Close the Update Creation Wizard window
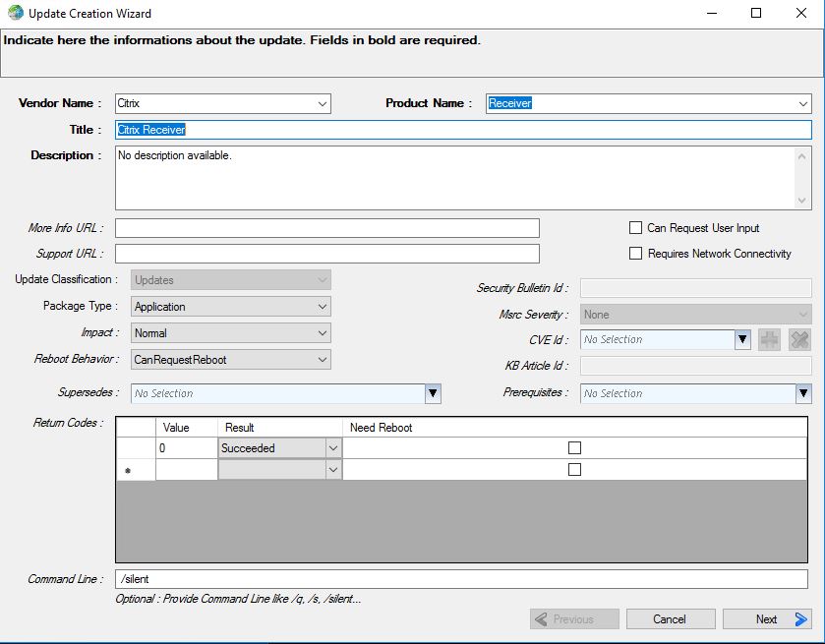The width and height of the screenshot is (825, 644). coord(800,13)
